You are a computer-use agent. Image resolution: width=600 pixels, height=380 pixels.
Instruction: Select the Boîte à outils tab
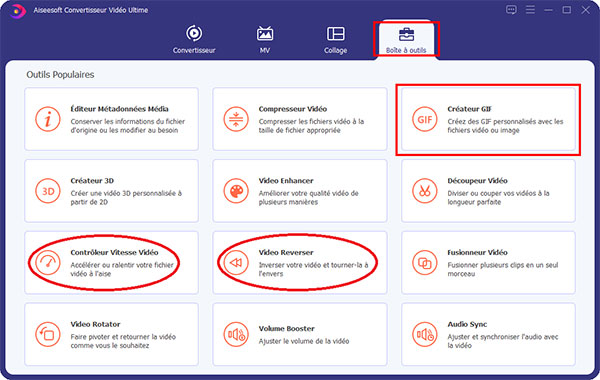point(406,39)
